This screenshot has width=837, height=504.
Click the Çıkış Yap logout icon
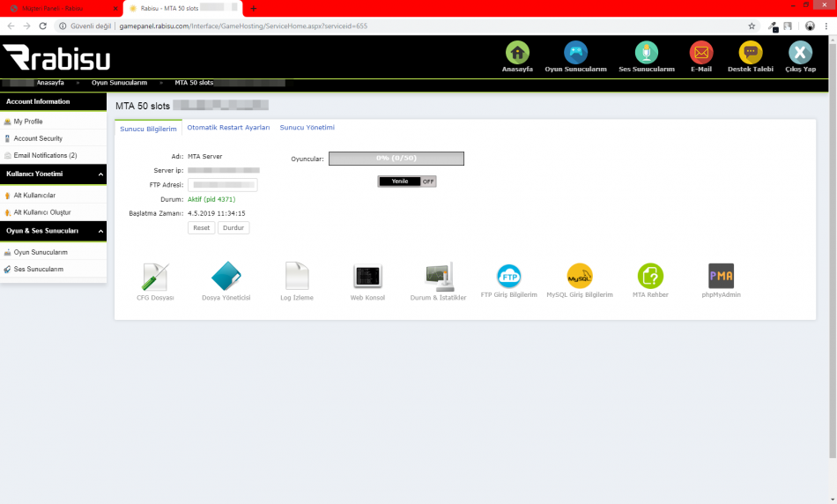[800, 52]
